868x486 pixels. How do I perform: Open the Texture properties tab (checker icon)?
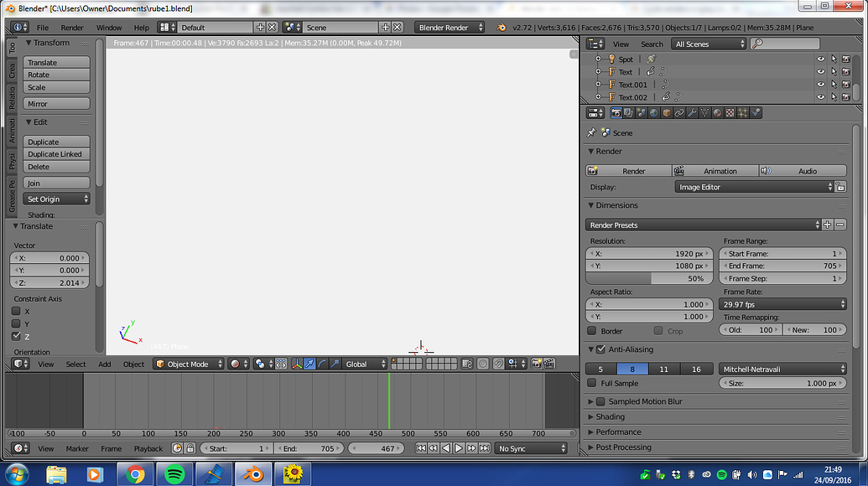(x=730, y=113)
